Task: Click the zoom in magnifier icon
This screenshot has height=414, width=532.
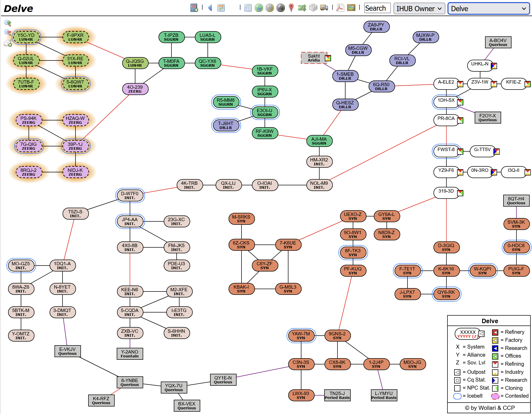Action: click(8, 23)
